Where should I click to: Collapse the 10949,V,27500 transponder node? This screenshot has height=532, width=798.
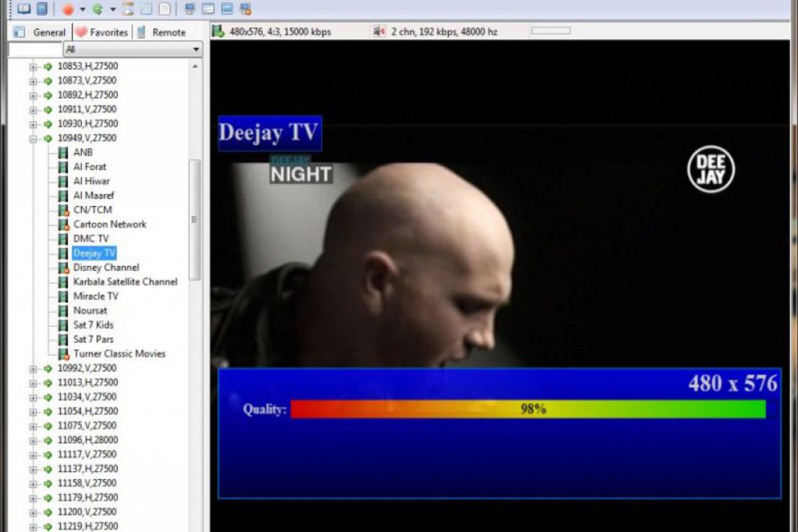point(33,138)
